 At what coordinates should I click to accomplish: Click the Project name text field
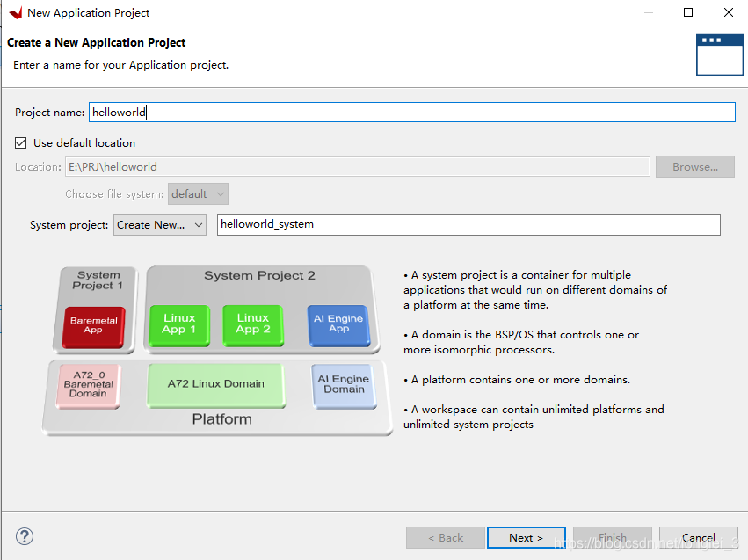click(411, 113)
